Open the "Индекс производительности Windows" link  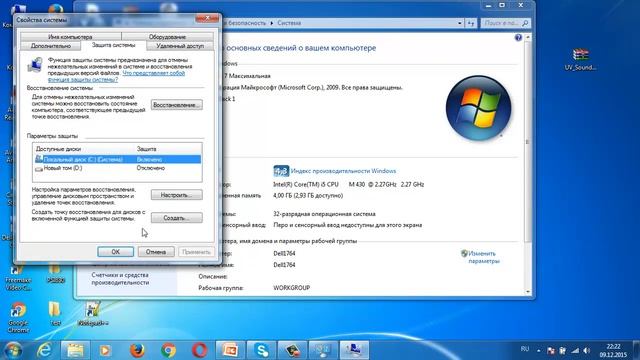coord(343,171)
